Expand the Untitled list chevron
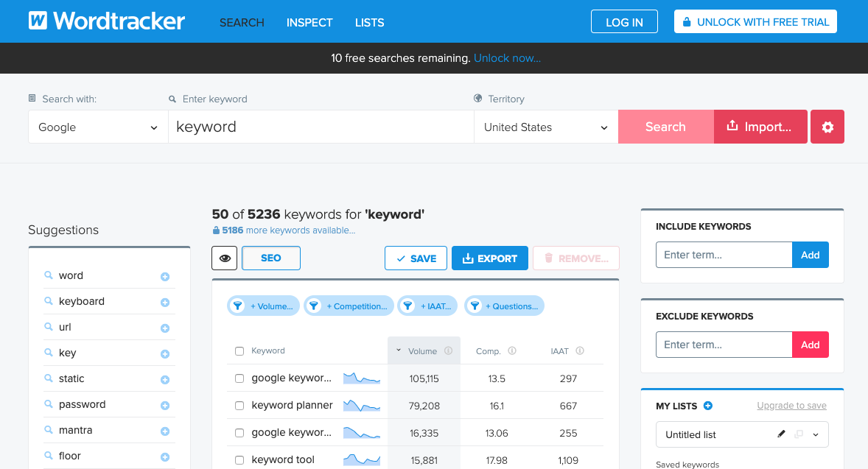 pyautogui.click(x=816, y=434)
